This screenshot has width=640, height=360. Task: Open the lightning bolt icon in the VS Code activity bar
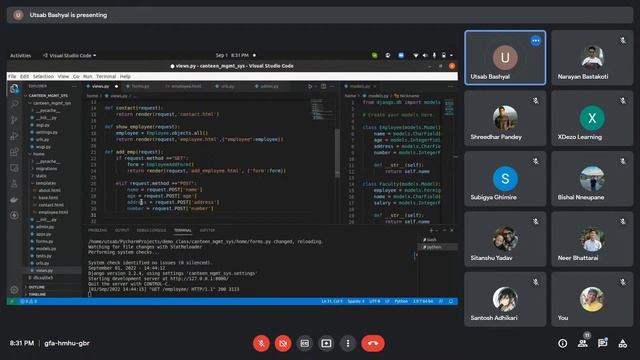(x=14, y=216)
